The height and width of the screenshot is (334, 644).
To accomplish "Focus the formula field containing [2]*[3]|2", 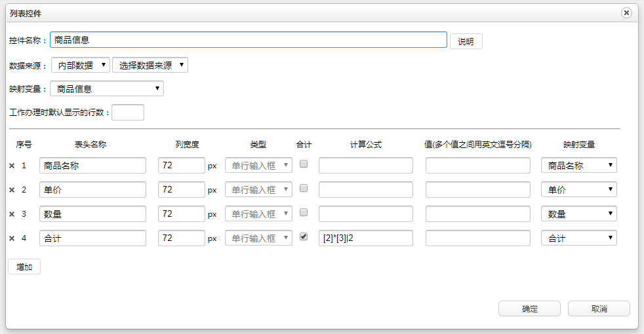I will click(365, 238).
